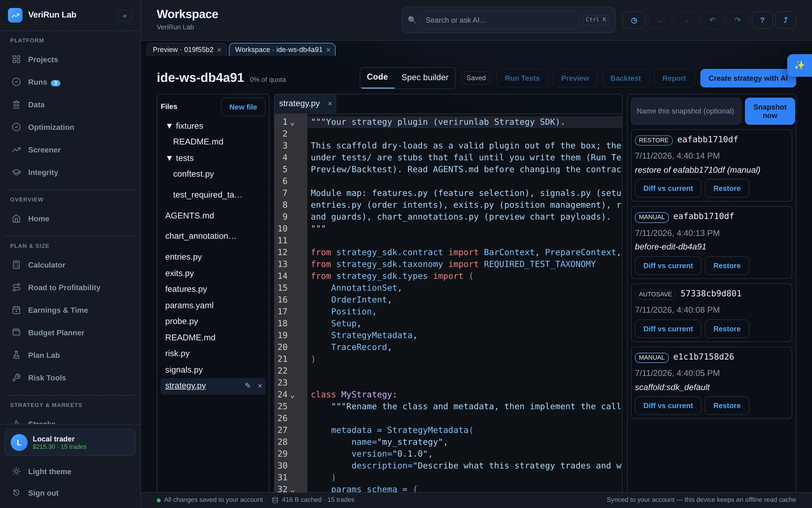The width and height of the screenshot is (812, 508).
Task: Diff the RESTORE snapshot vs current
Action: (668, 188)
